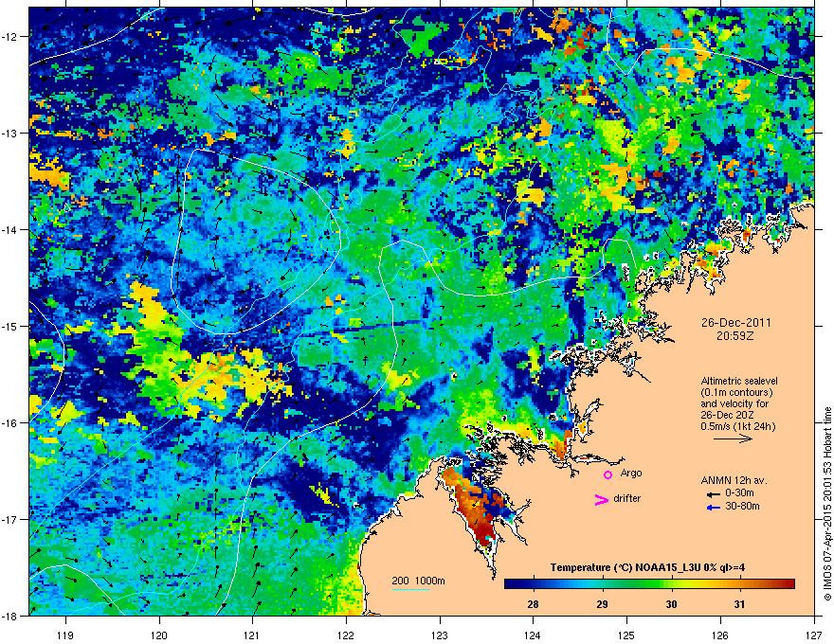Click longitude axis label '125'
Screen dimensions: 834x644
[x=626, y=635]
